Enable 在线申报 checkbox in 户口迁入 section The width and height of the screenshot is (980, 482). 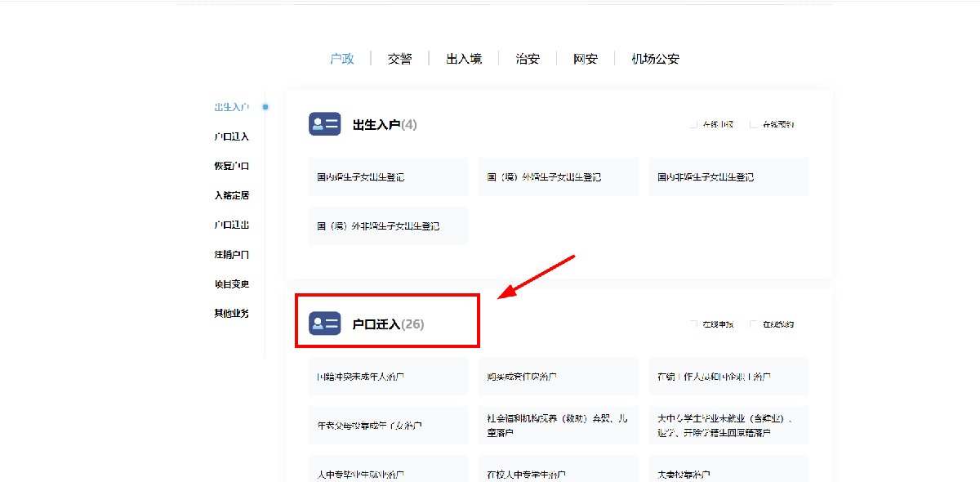(693, 324)
